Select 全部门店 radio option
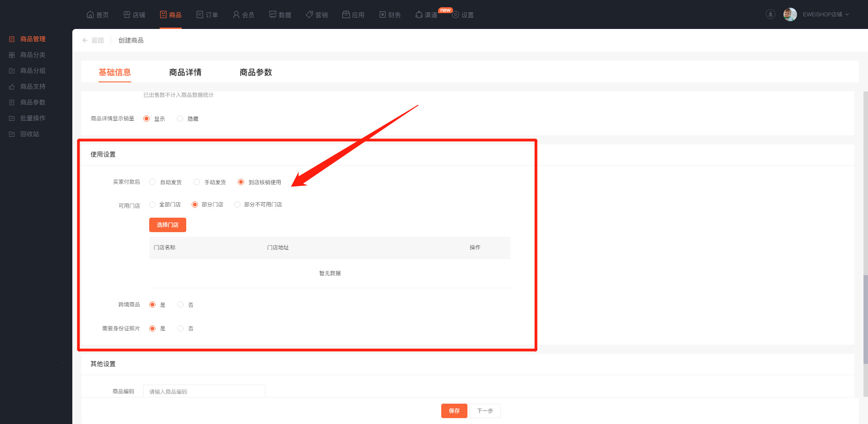 coord(153,205)
